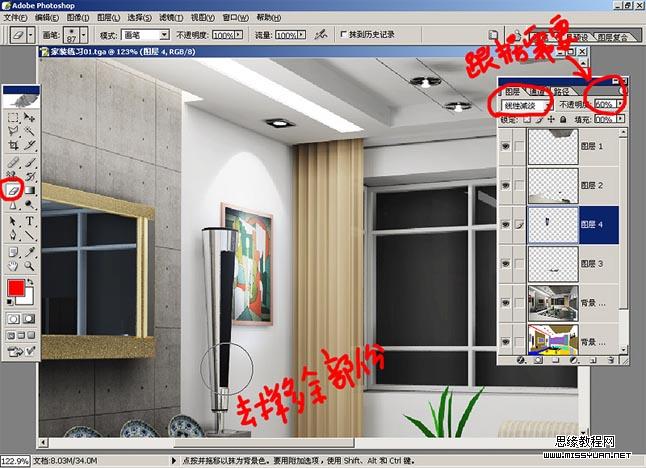Select the Hand tool

[14, 266]
